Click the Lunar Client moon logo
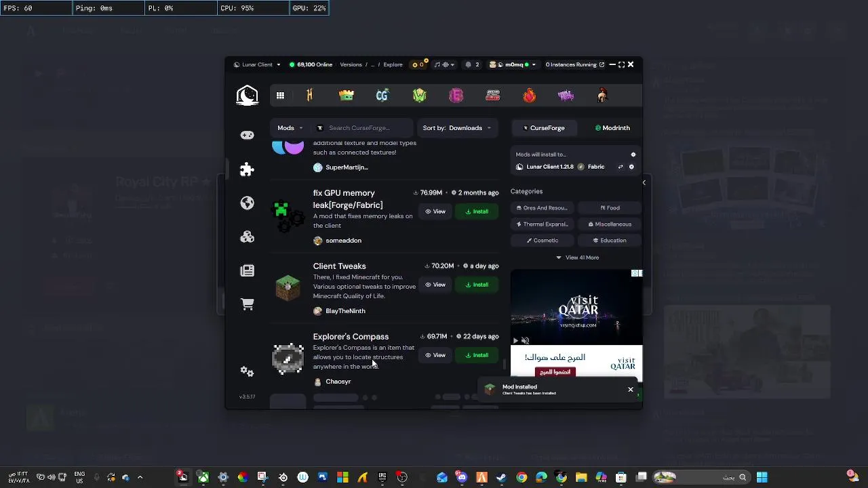The height and width of the screenshot is (488, 868). tap(247, 96)
